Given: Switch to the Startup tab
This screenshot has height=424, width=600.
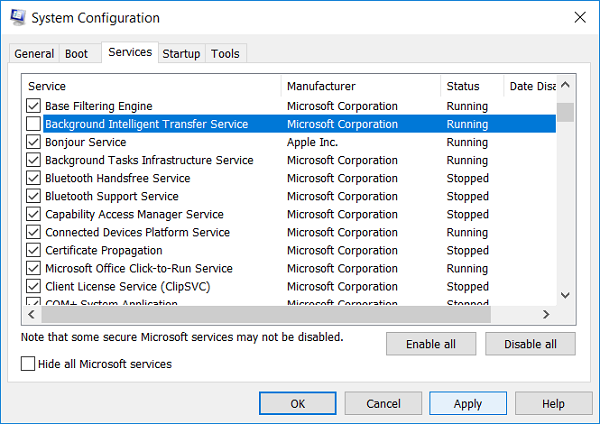Looking at the screenshot, I should click(x=181, y=54).
